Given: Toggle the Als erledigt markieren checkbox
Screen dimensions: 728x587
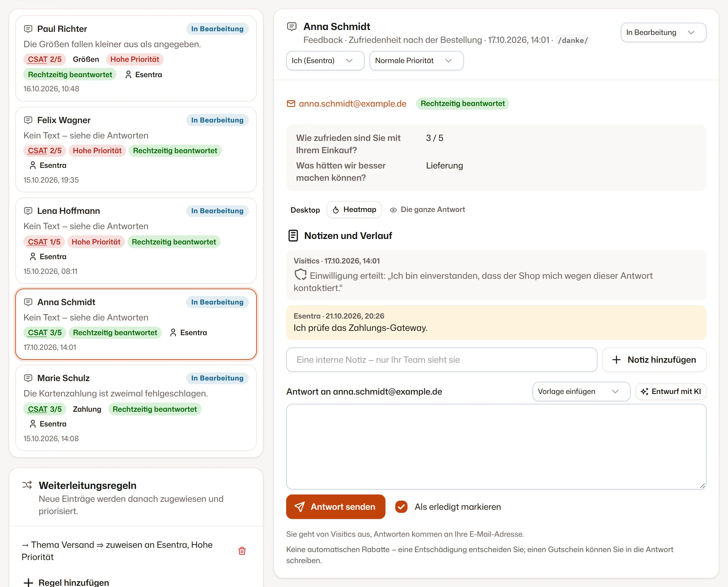Looking at the screenshot, I should [x=401, y=507].
